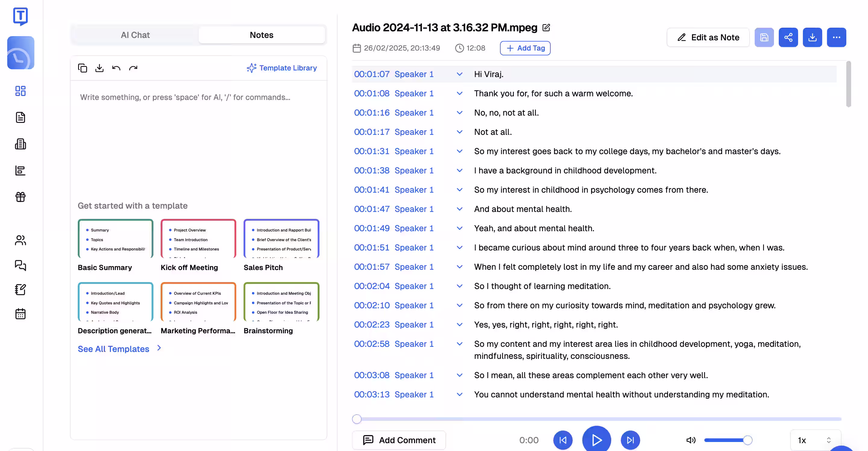Jump to timestamp 00:03:08
This screenshot has width=868, height=451.
click(x=372, y=375)
